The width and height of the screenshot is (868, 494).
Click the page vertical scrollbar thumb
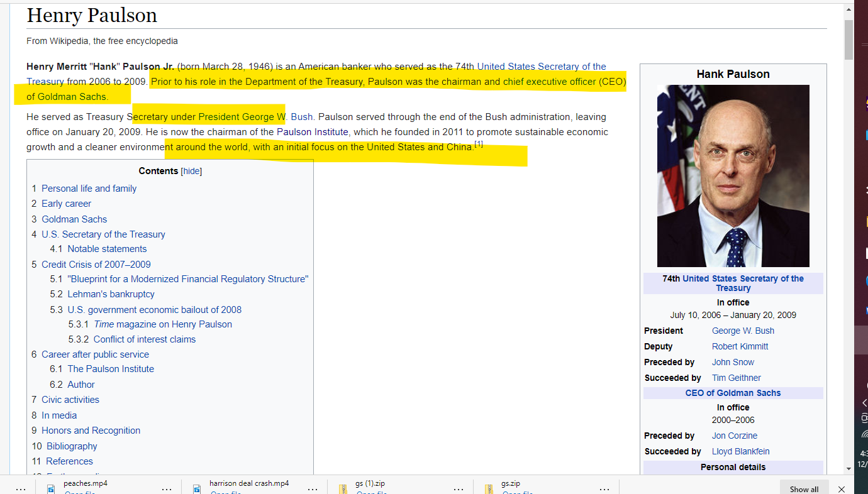(x=849, y=39)
